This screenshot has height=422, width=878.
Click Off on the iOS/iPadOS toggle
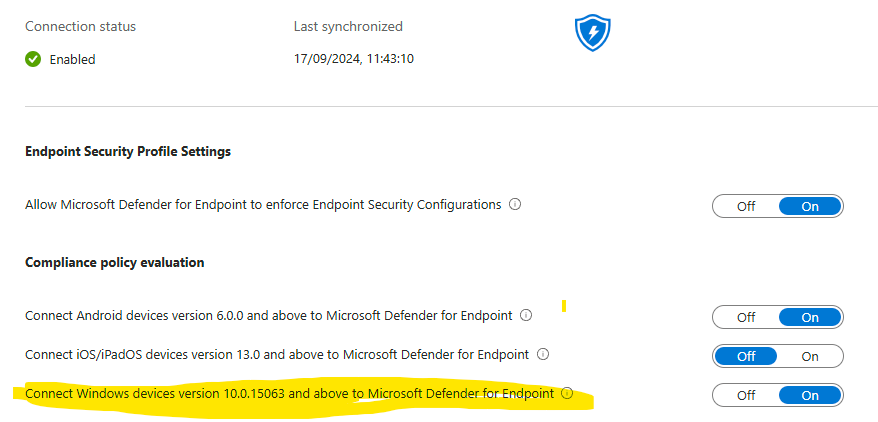(746, 357)
